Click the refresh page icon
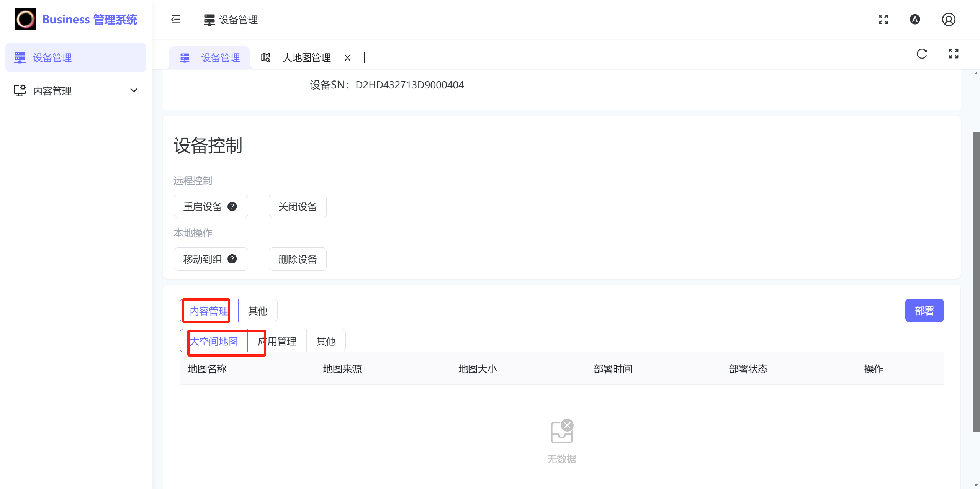 coord(921,54)
